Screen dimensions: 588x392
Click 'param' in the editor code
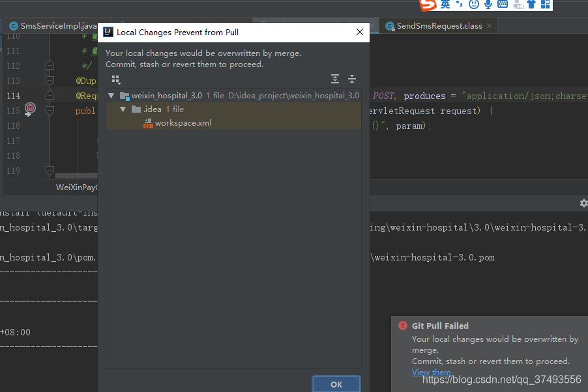(x=409, y=126)
